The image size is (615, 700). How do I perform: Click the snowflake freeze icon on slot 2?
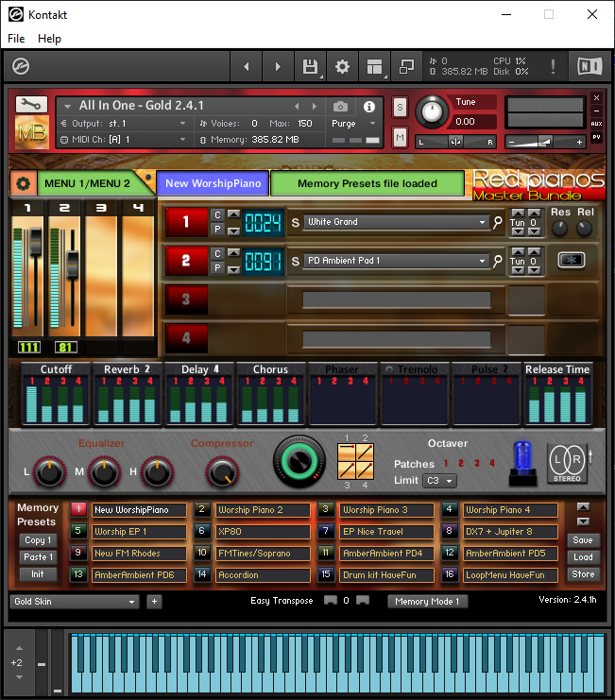(x=572, y=260)
